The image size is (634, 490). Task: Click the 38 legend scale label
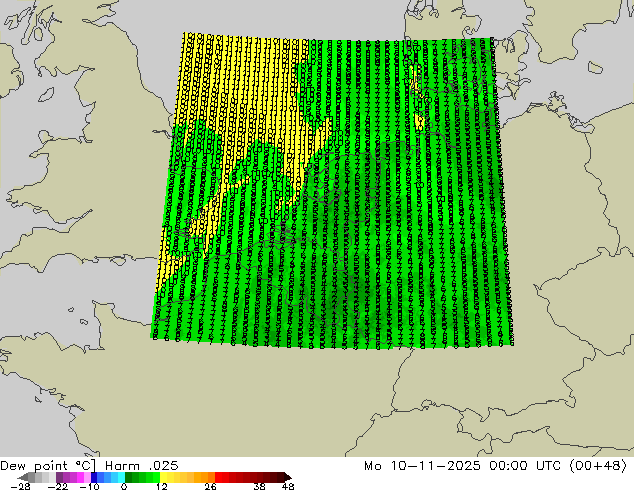[259, 486]
